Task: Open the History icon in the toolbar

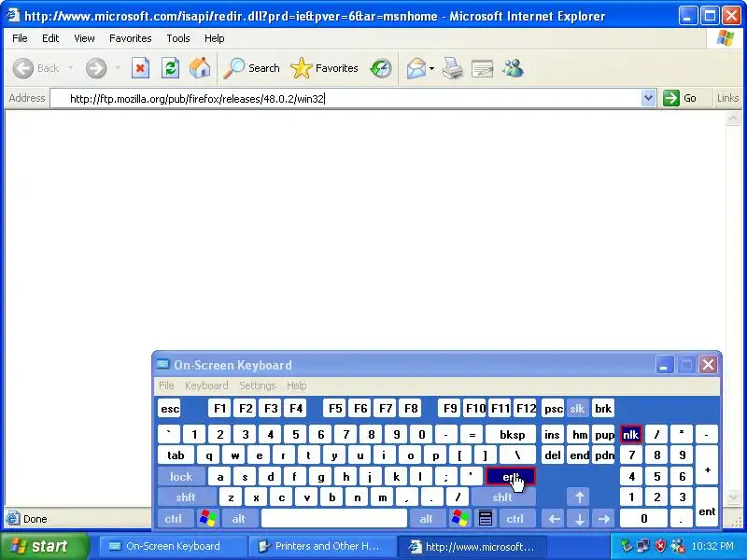Action: pos(381,68)
